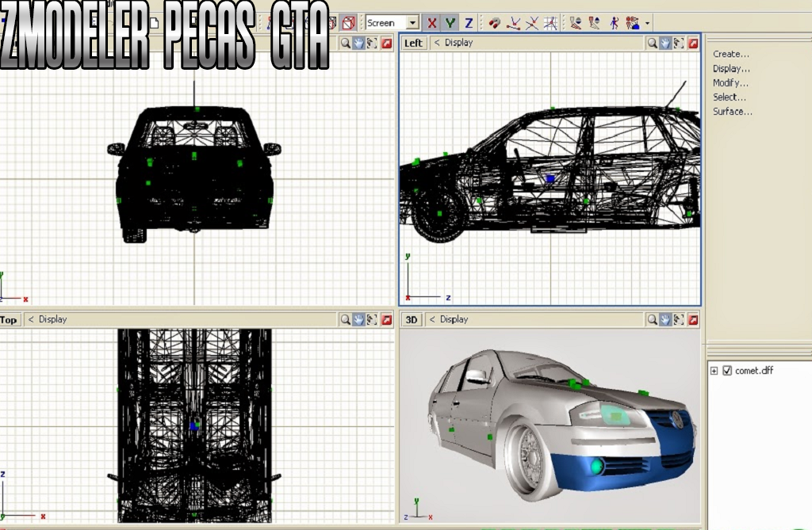
Task: Maximize the rear-view wireframe viewport
Action: click(386, 44)
